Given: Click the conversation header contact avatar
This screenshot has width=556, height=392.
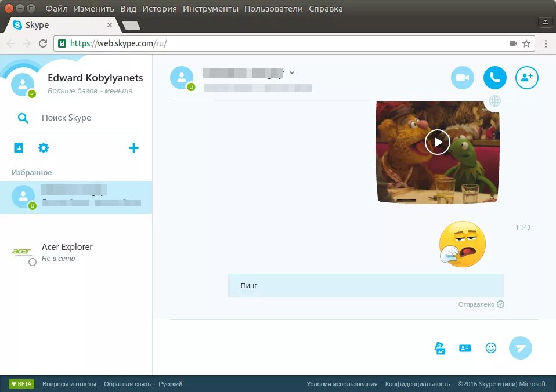Looking at the screenshot, I should (182, 78).
